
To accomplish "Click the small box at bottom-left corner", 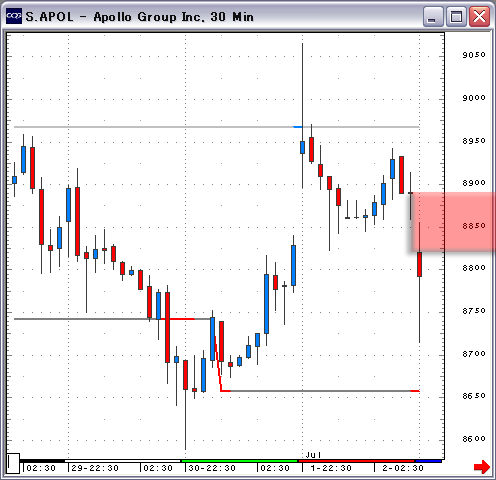I will [13, 463].
